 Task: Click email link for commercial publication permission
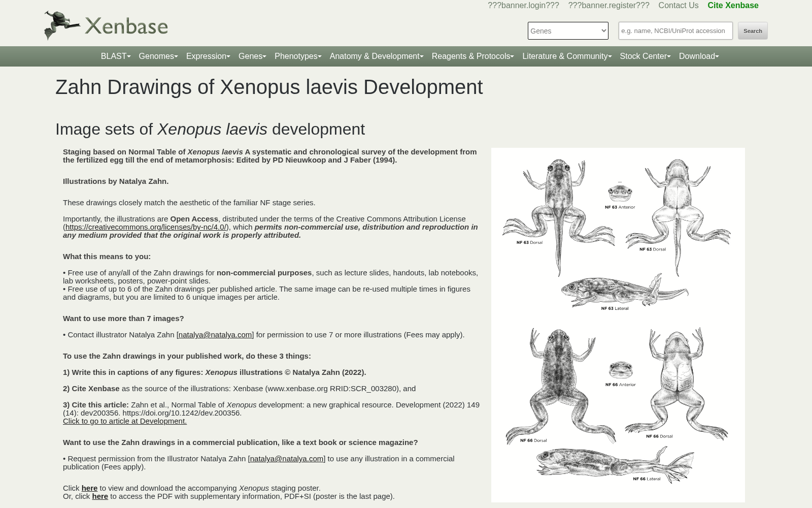pyautogui.click(x=287, y=458)
